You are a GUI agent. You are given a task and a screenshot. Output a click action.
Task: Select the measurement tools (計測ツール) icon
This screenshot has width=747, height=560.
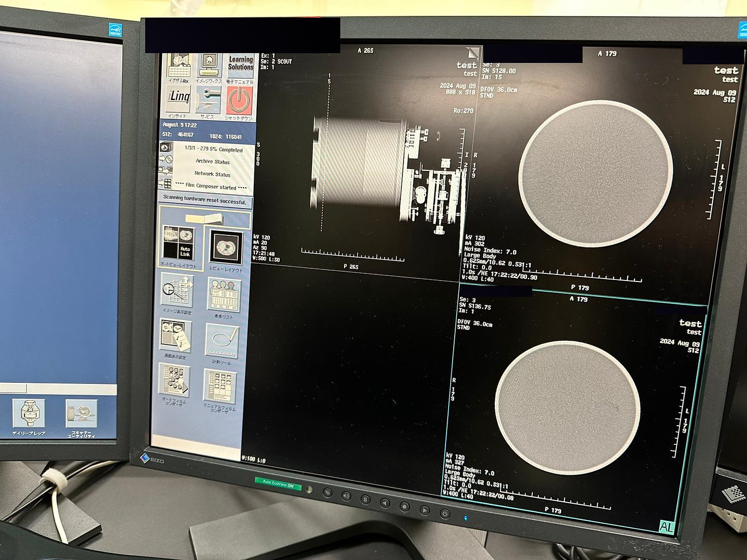coord(222,340)
